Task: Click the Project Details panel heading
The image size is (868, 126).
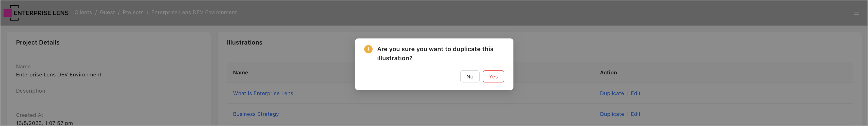Action: pyautogui.click(x=38, y=43)
